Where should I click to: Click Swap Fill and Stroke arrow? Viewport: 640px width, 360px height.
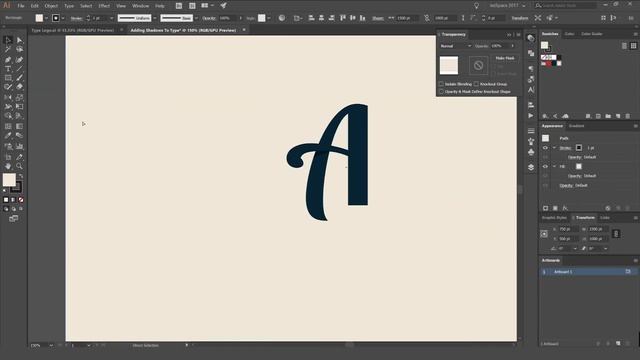coord(21,176)
